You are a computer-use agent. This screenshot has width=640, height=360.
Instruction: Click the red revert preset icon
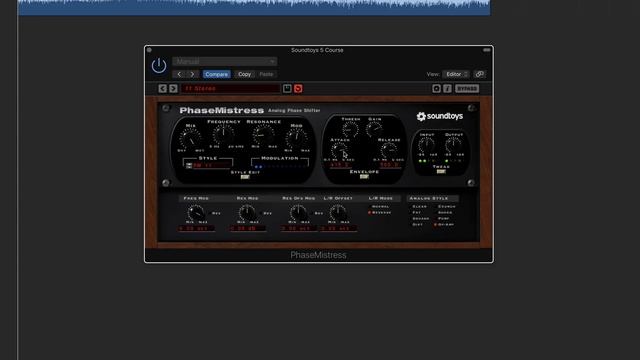pyautogui.click(x=298, y=89)
